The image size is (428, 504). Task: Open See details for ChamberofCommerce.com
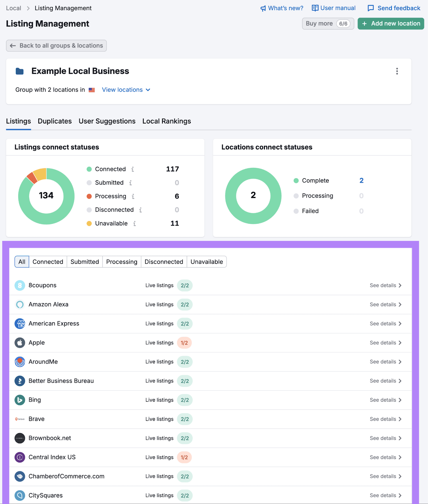point(386,476)
